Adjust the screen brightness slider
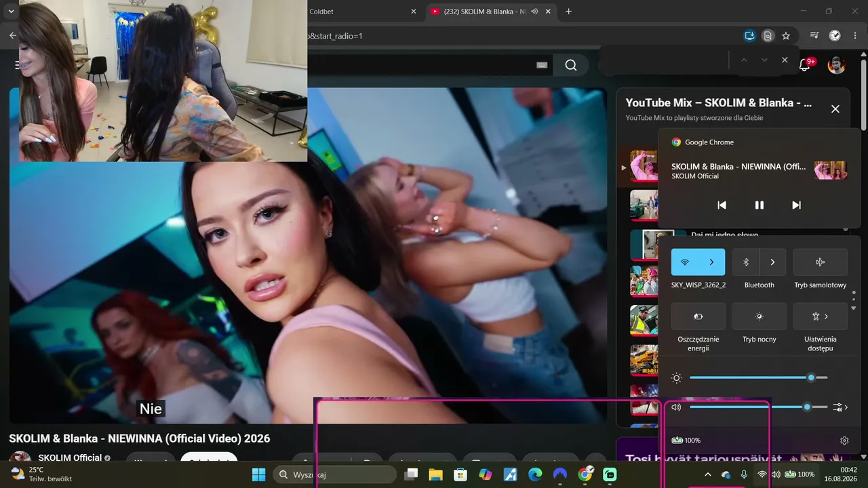 pyautogui.click(x=759, y=378)
